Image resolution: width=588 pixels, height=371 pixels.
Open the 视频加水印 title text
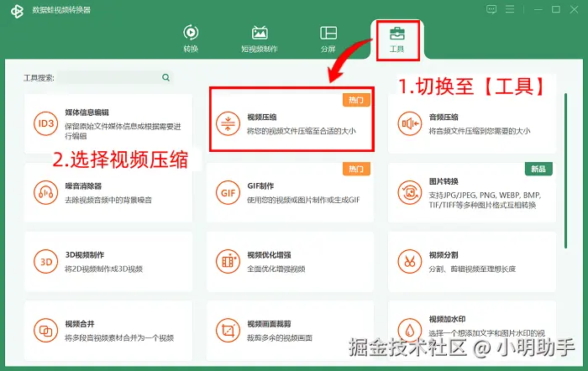pyautogui.click(x=448, y=319)
